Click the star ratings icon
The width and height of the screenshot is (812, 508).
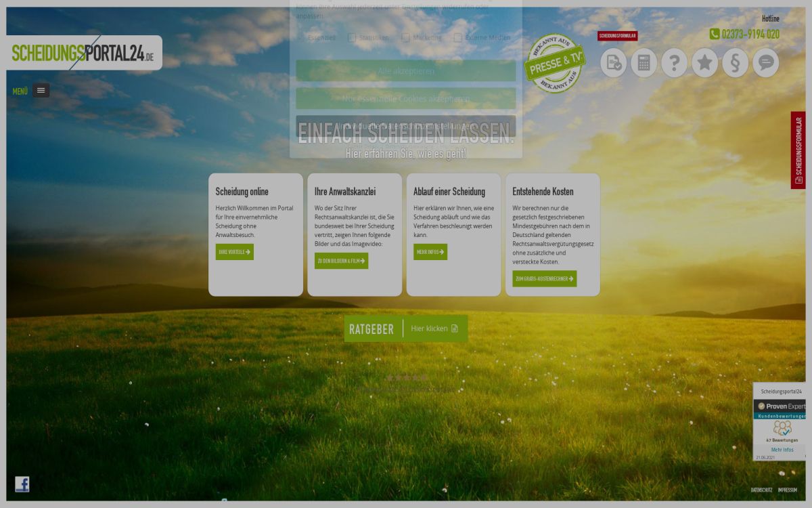coord(704,63)
